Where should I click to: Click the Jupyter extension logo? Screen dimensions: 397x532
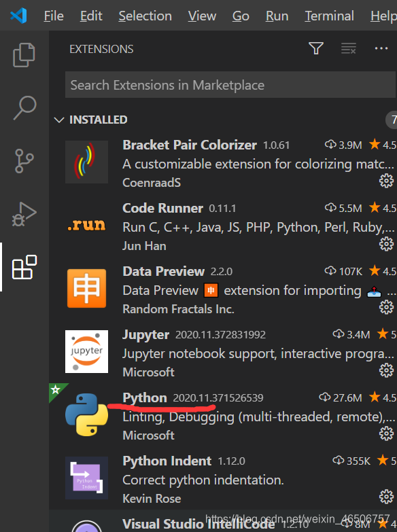tap(86, 351)
